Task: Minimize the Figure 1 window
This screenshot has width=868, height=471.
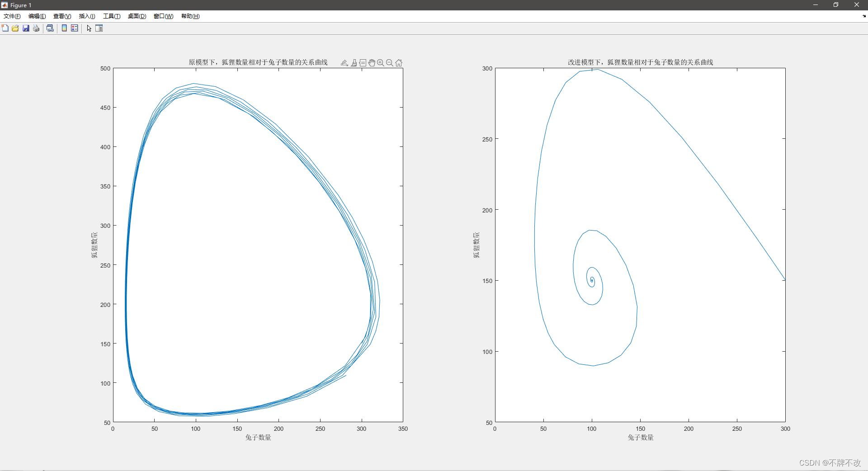Action: tap(816, 5)
